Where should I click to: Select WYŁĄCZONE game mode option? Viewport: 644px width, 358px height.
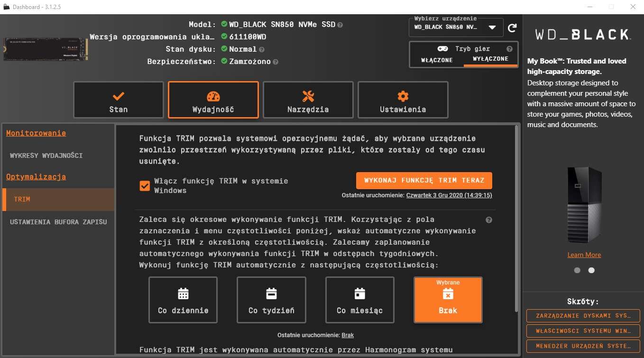[490, 59]
